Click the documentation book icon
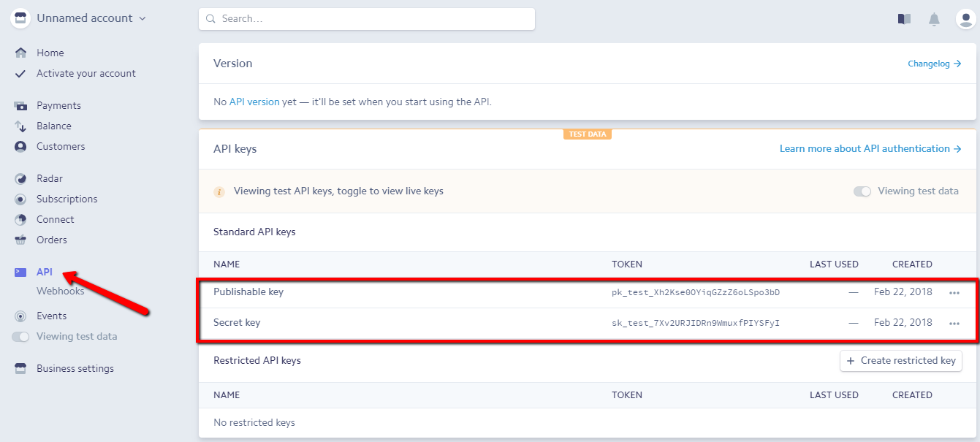980x442 pixels. click(904, 19)
